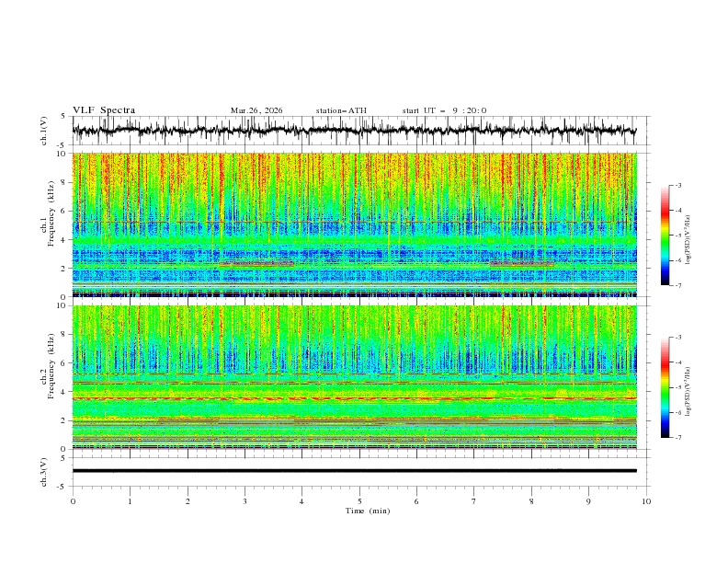The image size is (728, 563).
Task: Click the log(PSD) label beside ch.2 color bar
Action: click(688, 391)
